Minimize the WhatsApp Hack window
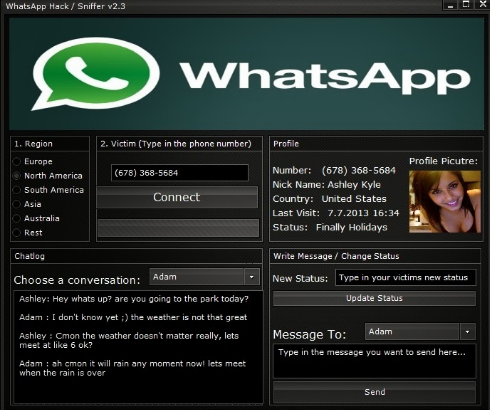This screenshot has width=490, height=410. pyautogui.click(x=451, y=5)
